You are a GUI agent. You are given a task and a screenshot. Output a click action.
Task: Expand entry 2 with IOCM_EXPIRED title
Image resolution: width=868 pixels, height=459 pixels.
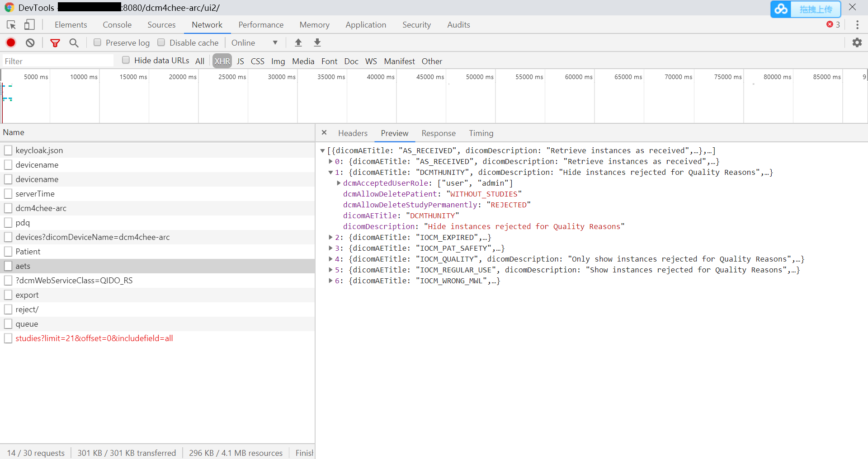coord(331,237)
